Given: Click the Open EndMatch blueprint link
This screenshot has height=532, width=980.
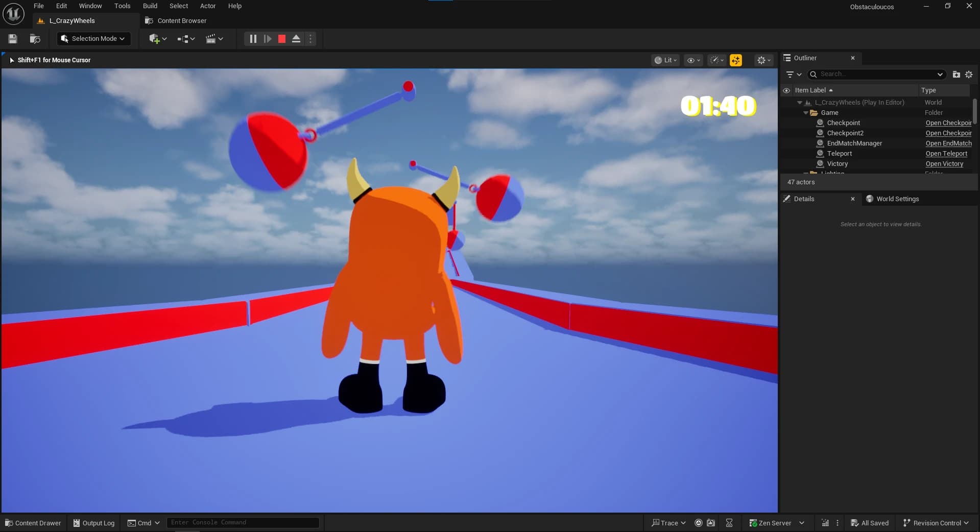Looking at the screenshot, I should tap(948, 143).
